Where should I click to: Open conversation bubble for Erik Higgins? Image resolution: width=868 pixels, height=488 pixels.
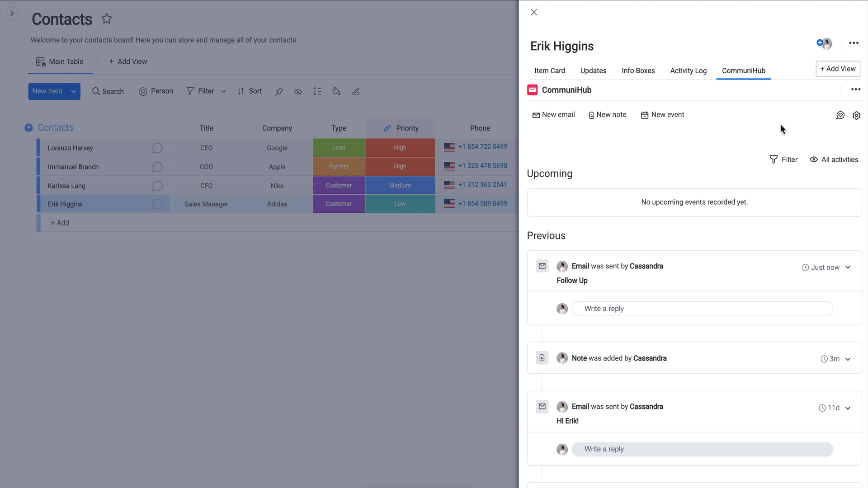tap(157, 204)
